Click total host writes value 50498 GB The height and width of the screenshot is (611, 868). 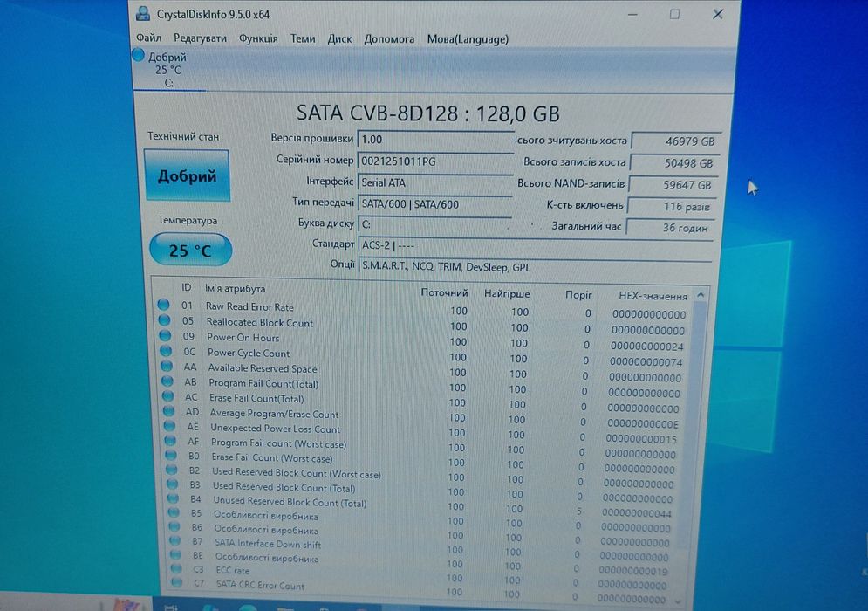pos(674,163)
